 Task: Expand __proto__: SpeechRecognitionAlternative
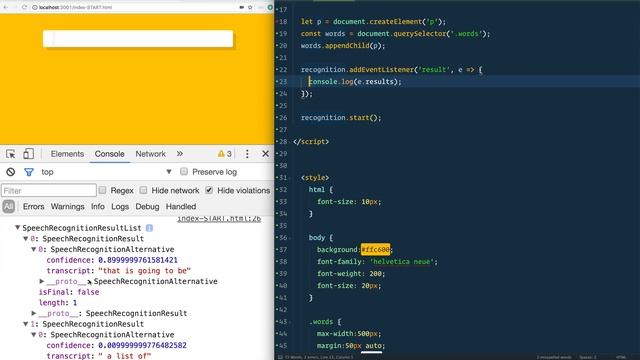[x=42, y=281]
